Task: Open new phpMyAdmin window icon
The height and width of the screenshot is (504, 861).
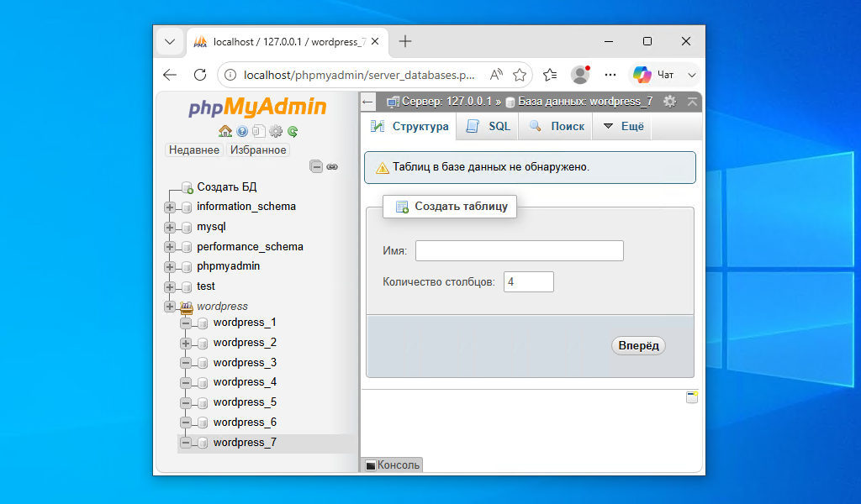Action: point(692,397)
